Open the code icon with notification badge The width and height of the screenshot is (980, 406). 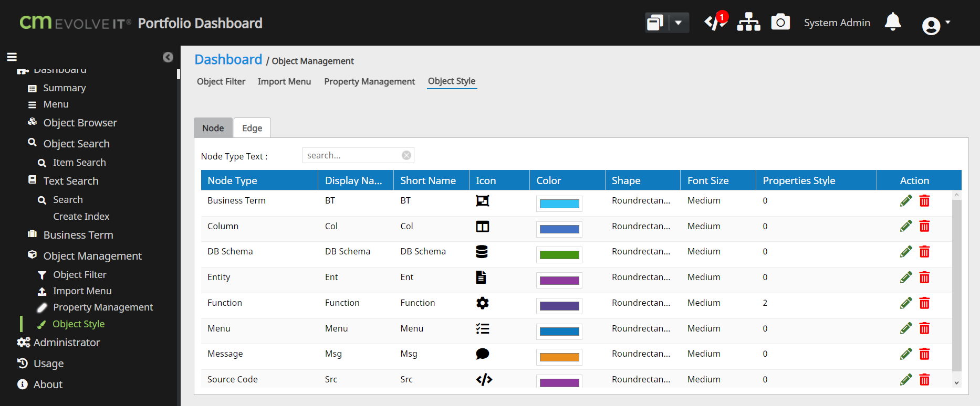click(x=715, y=22)
